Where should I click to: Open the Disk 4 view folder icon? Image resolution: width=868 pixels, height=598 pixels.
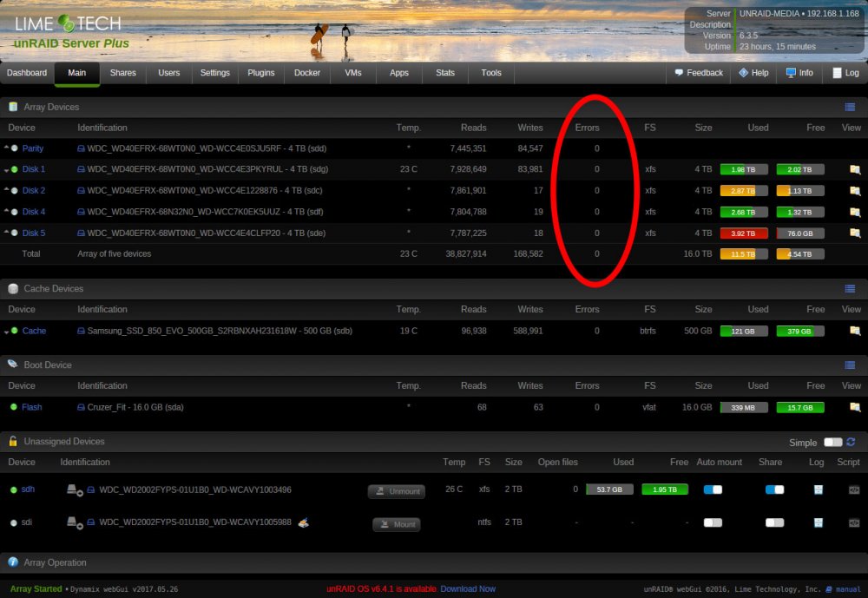[x=855, y=212]
